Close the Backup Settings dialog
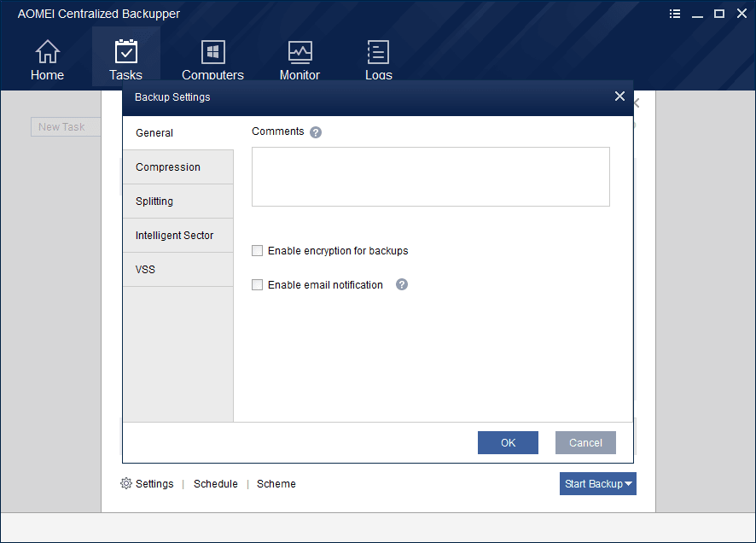Viewport: 756px width, 543px height. tap(619, 96)
